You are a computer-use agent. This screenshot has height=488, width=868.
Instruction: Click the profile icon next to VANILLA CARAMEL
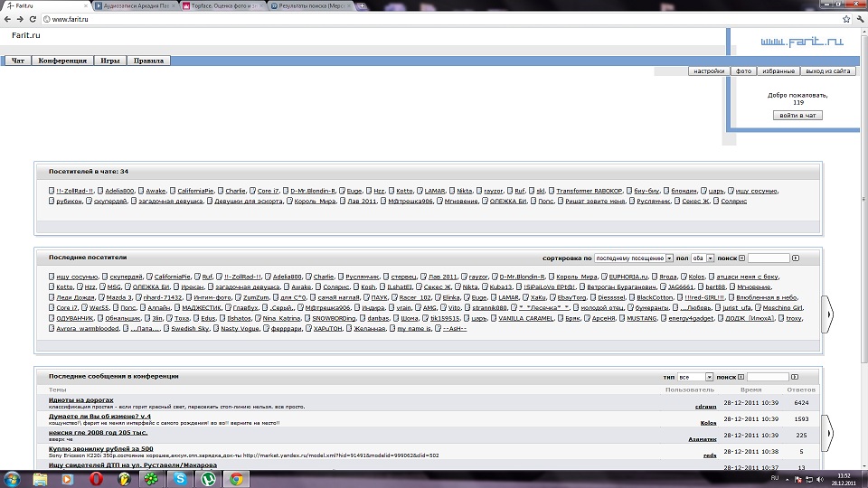click(494, 318)
